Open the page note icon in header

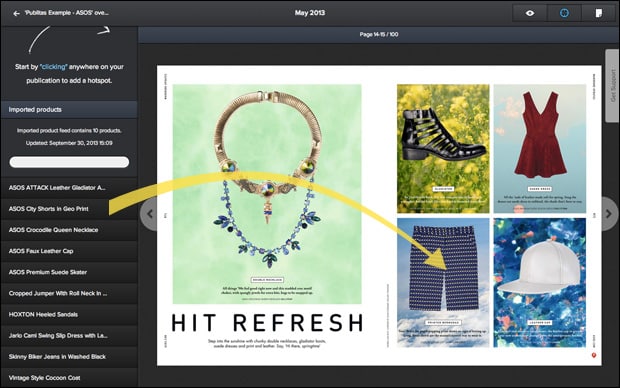click(599, 13)
